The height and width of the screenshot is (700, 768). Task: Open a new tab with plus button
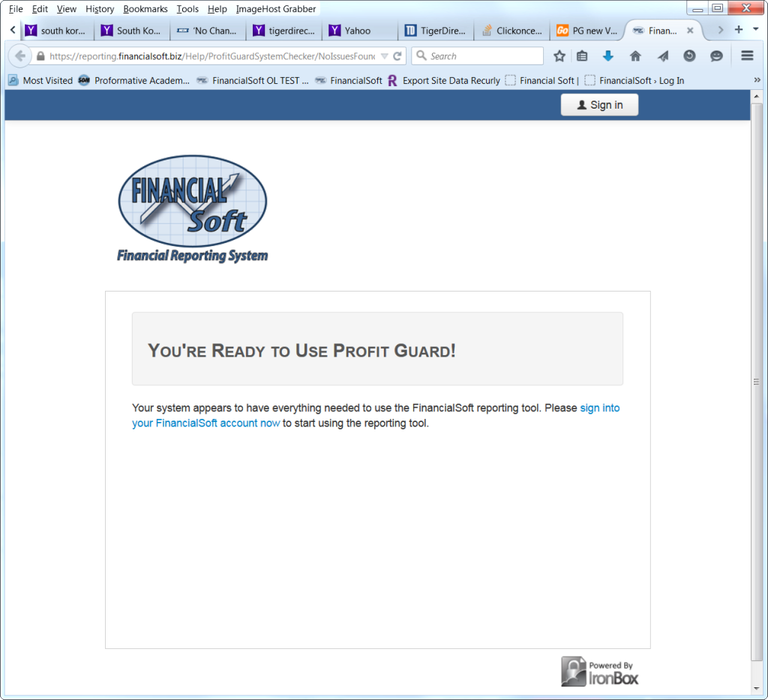(x=738, y=30)
